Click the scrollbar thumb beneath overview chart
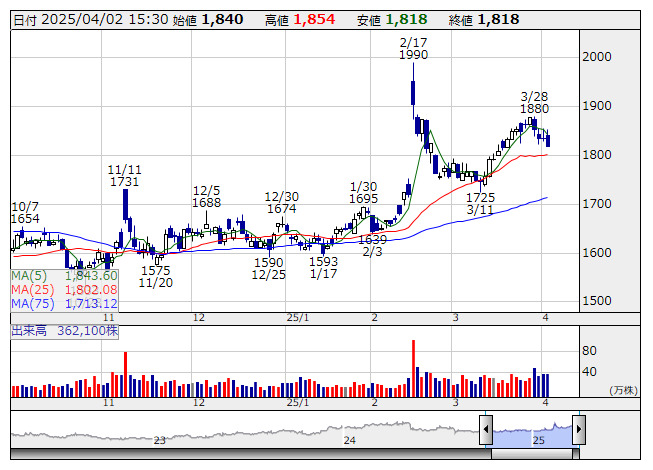Image resolution: width=653 pixels, height=470 pixels. click(532, 452)
